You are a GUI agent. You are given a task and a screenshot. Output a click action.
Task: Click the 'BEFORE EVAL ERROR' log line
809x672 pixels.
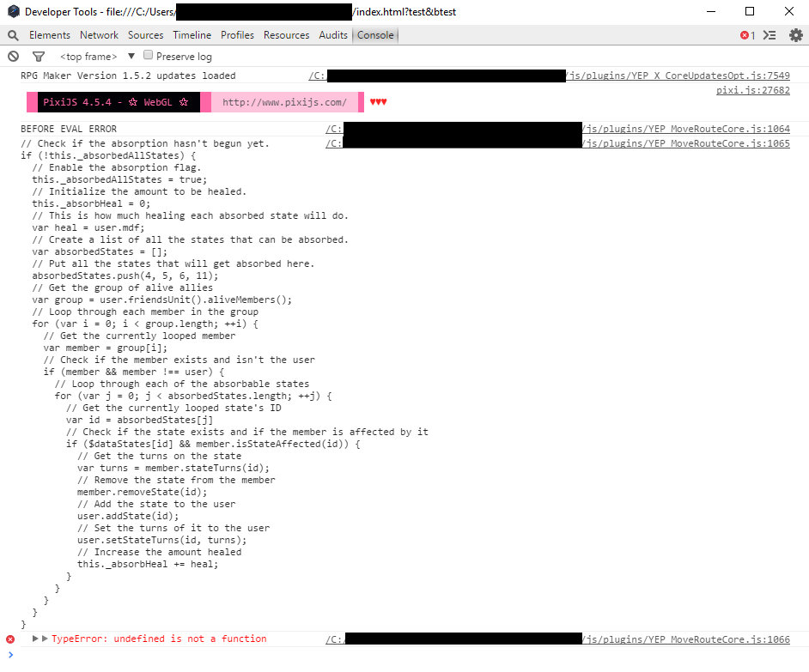[69, 129]
